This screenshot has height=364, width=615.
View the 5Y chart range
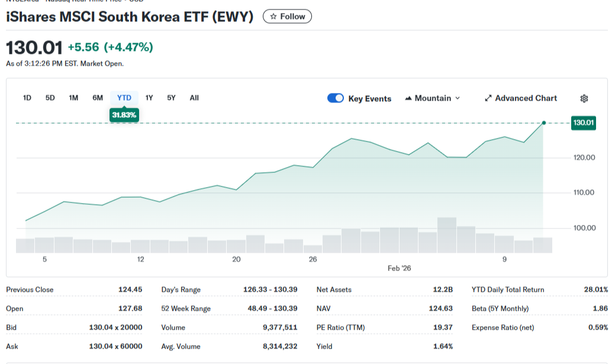(x=171, y=98)
